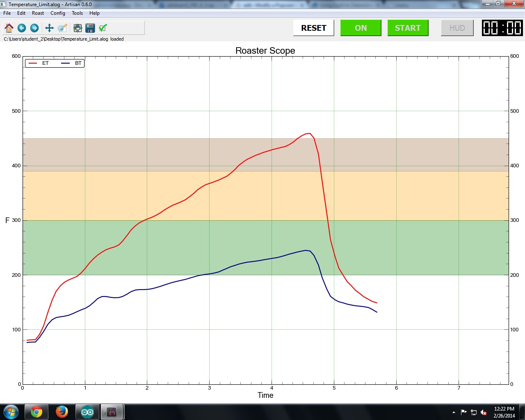Click the Artisan taskbar button

pyautogui.click(x=112, y=412)
